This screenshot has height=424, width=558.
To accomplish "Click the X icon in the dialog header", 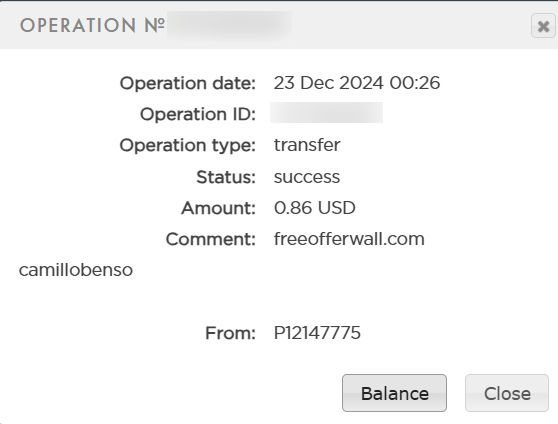I will [x=543, y=26].
